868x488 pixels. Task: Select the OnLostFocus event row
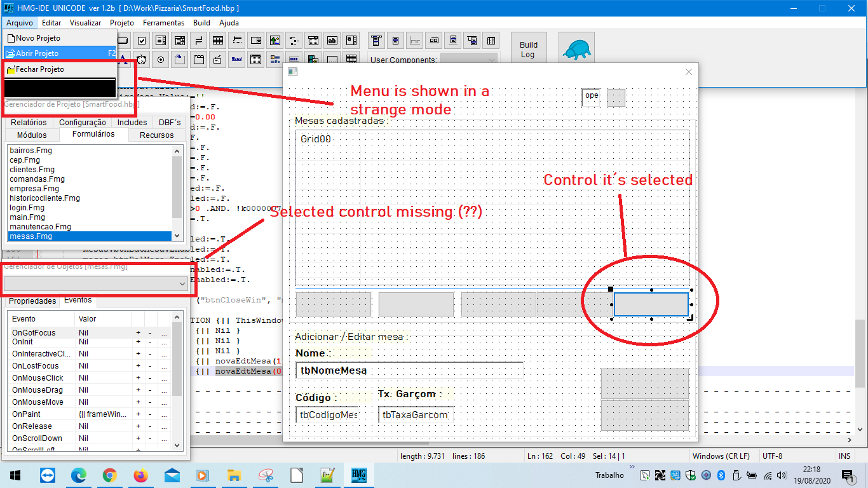[90, 365]
